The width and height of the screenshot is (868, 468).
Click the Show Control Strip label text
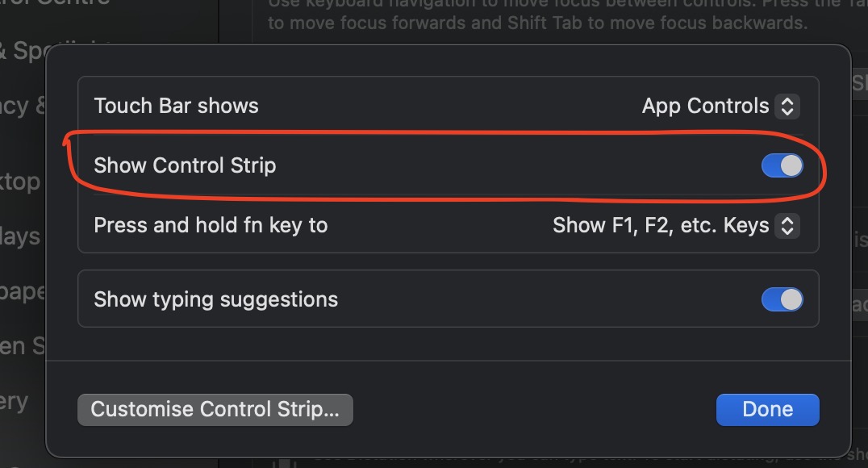point(185,165)
